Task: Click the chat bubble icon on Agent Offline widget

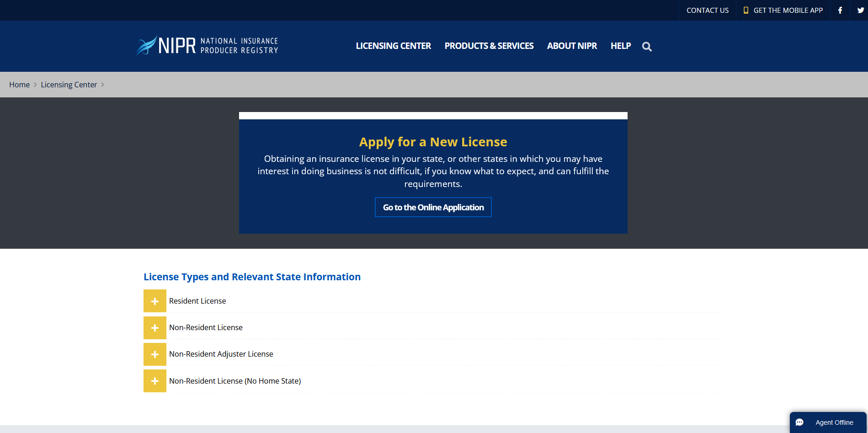Action: [x=800, y=422]
